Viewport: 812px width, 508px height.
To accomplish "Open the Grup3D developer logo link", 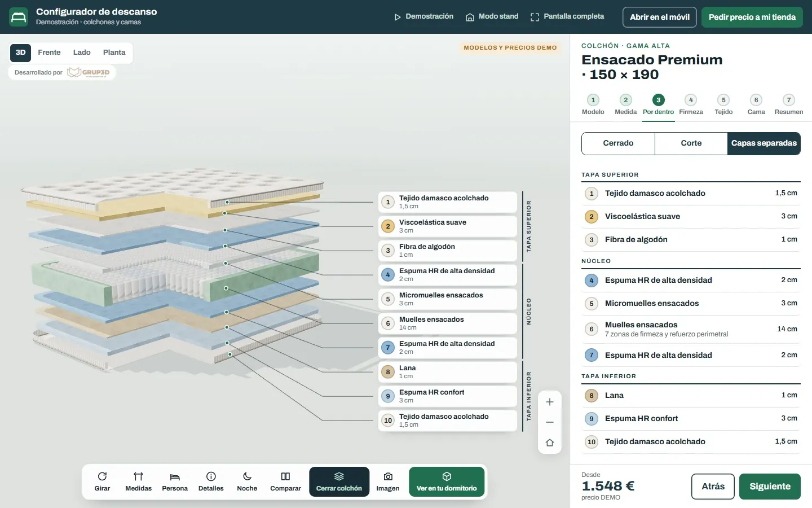I will coord(89,72).
